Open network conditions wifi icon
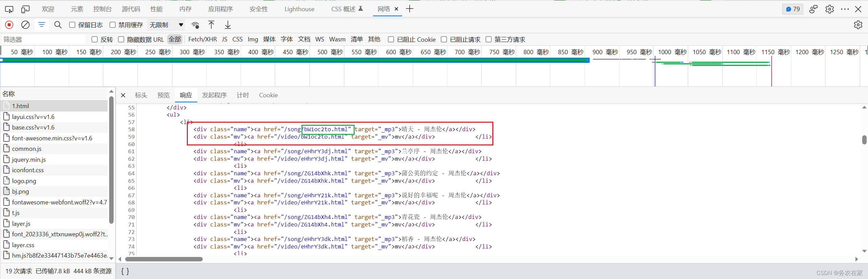The width and height of the screenshot is (868, 279). click(195, 25)
